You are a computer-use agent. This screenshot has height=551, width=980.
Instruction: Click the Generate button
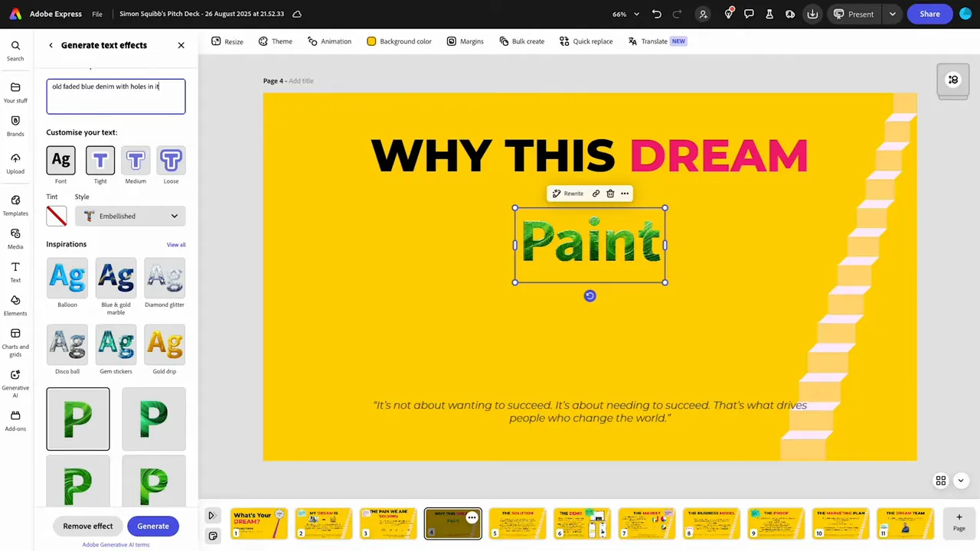tap(153, 526)
